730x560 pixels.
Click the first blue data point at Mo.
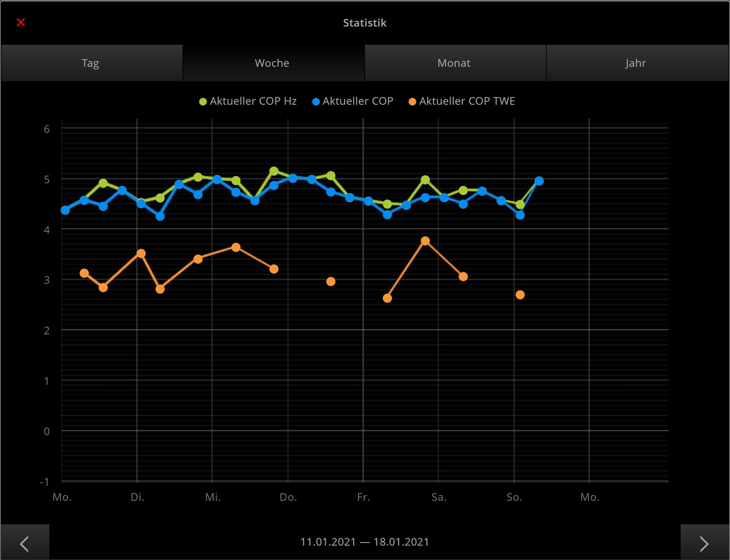pyautogui.click(x=65, y=210)
